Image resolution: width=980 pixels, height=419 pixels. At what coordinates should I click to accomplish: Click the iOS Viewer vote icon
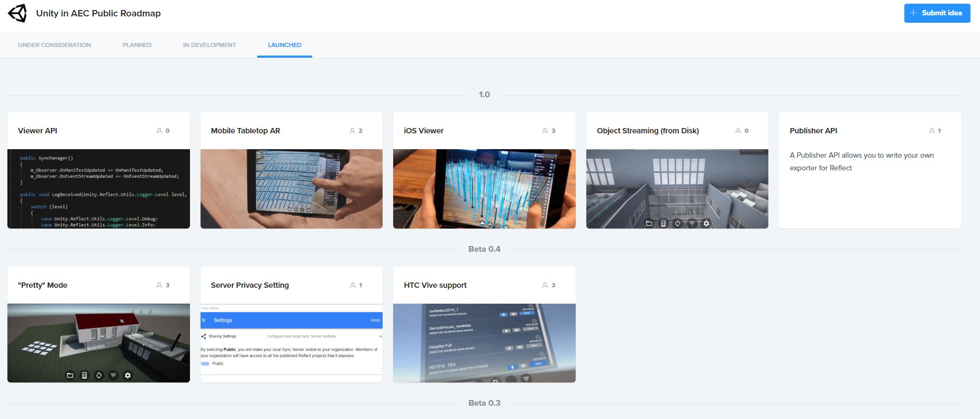coord(545,131)
